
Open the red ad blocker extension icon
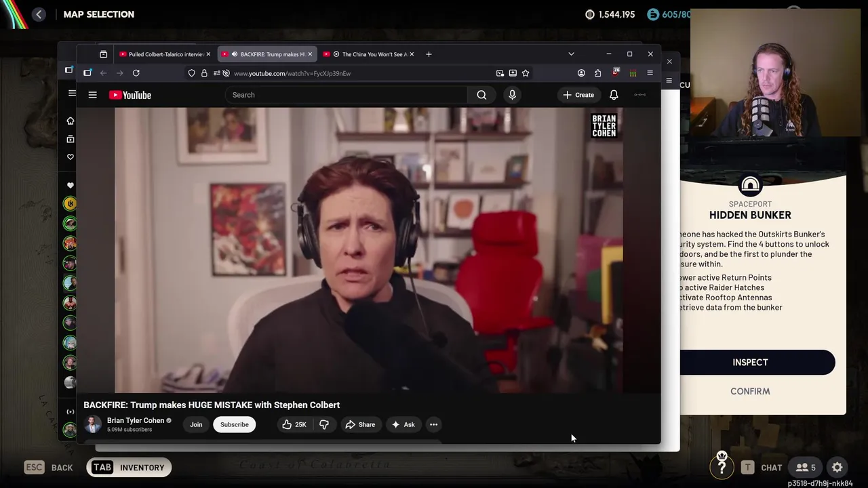point(616,73)
